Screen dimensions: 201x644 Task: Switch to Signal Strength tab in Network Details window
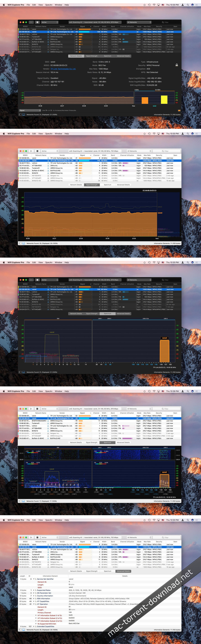92,56
